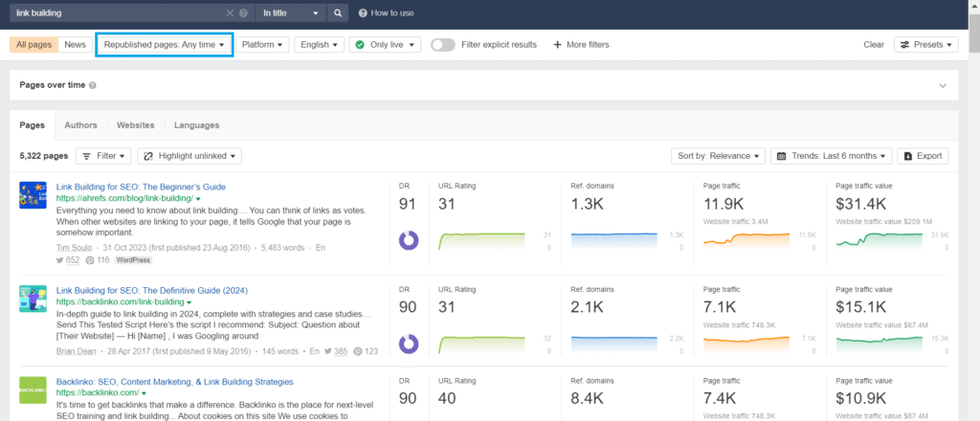Click the Ref. domains 1.3K blue sparkline
980x421 pixels.
(x=614, y=240)
